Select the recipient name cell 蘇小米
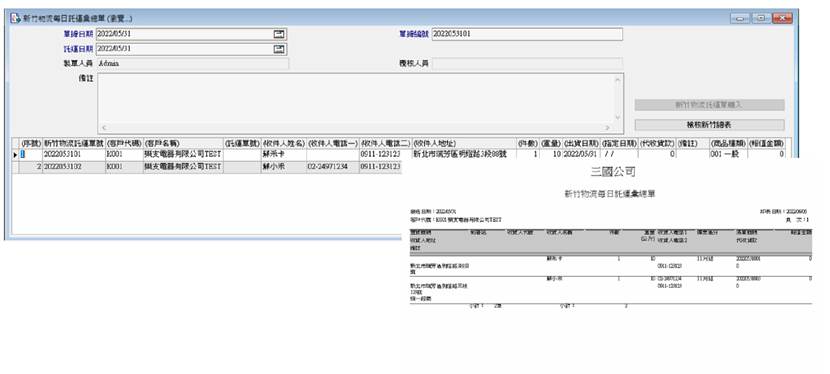The height and width of the screenshot is (374, 830). coord(284,167)
